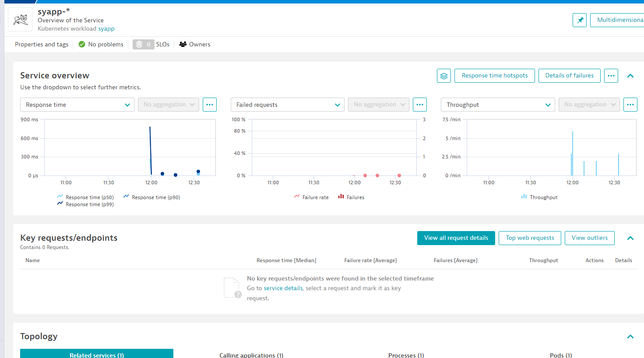Screen dimensions: 644x358
Task: Click Details of failures button
Action: 570,76
